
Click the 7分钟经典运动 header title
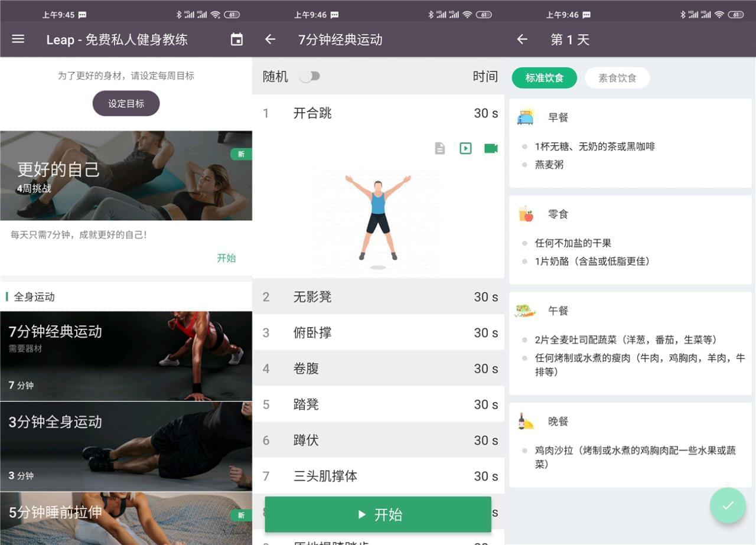coord(340,40)
